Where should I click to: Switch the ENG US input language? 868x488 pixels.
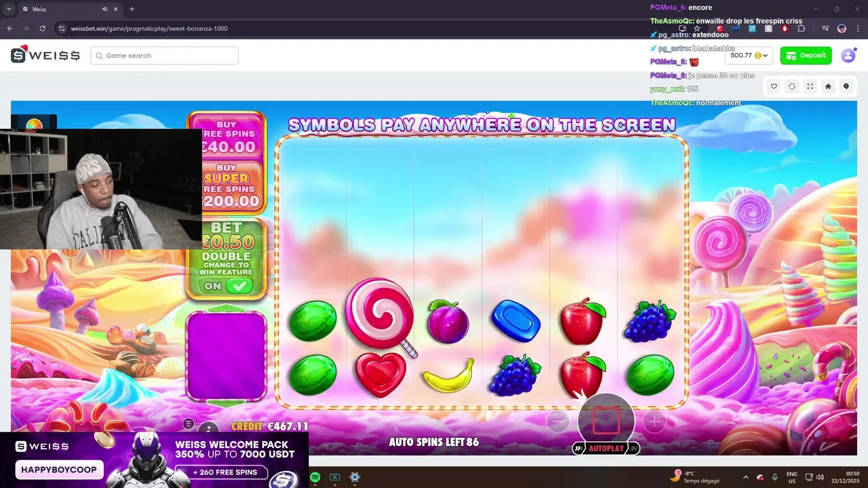tap(792, 477)
